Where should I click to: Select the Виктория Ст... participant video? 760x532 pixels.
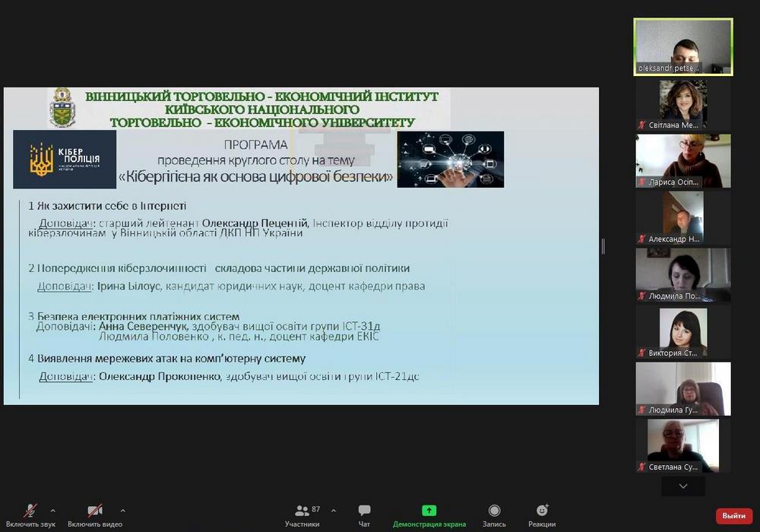point(682,332)
